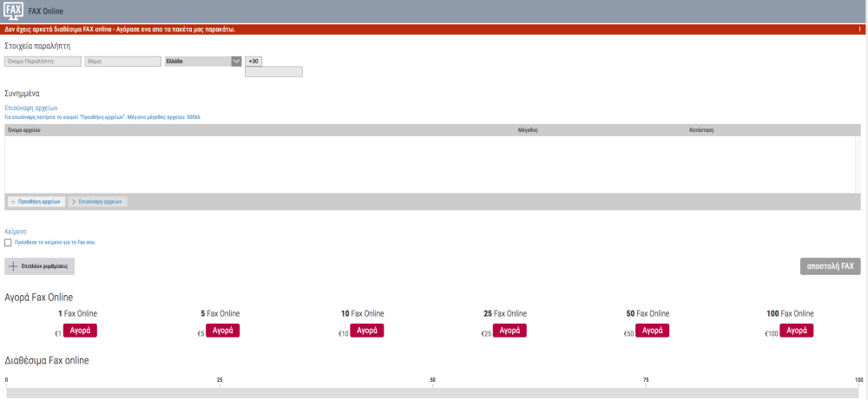Click 'Αγορά' for the 50 Fax Online package
868x400 pixels.
[x=653, y=331]
